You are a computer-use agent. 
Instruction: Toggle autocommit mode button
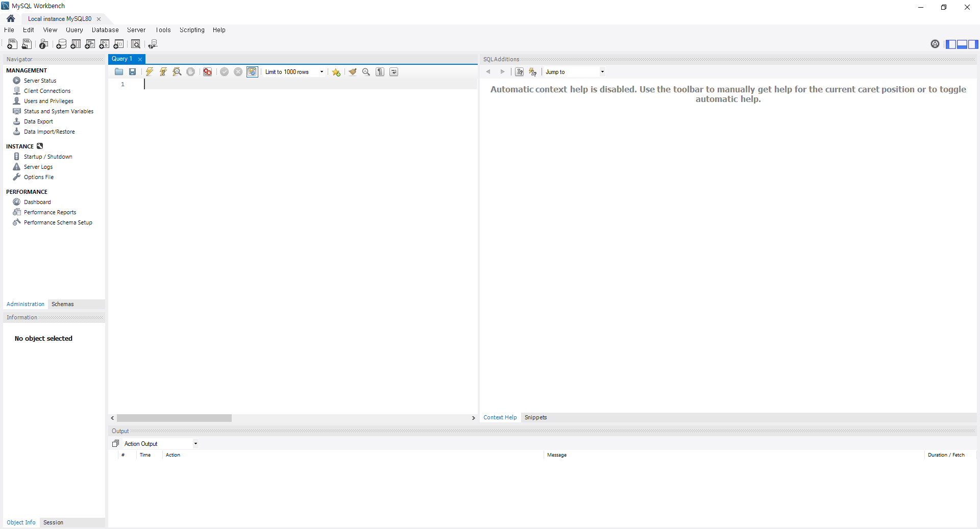point(253,72)
